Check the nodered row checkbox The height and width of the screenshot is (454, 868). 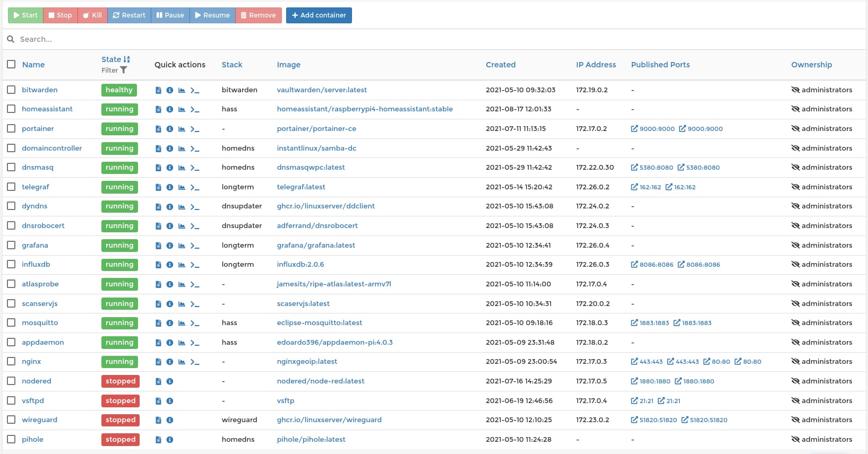click(11, 381)
